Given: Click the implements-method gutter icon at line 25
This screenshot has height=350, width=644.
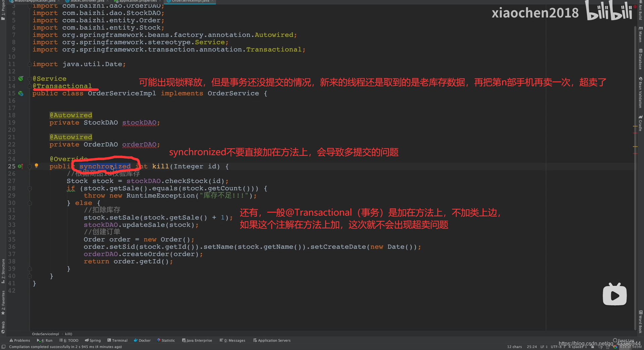Looking at the screenshot, I should [x=20, y=166].
